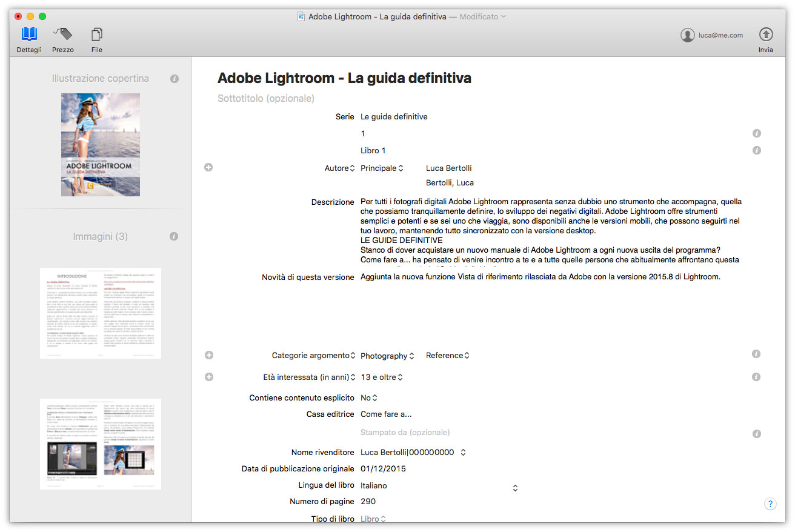This screenshot has width=795, height=532.
Task: Click info icon next to Immagini (3)
Action: (x=174, y=236)
